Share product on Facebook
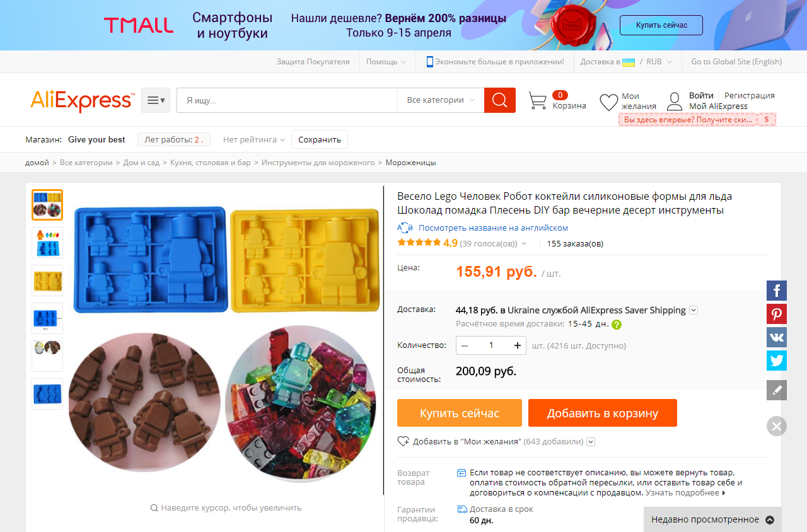The width and height of the screenshot is (807, 532). [x=777, y=291]
